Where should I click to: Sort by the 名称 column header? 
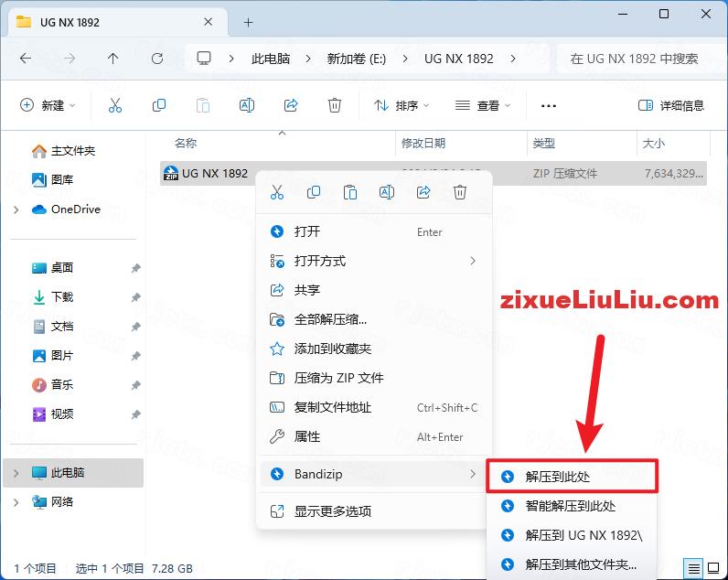pos(186,143)
